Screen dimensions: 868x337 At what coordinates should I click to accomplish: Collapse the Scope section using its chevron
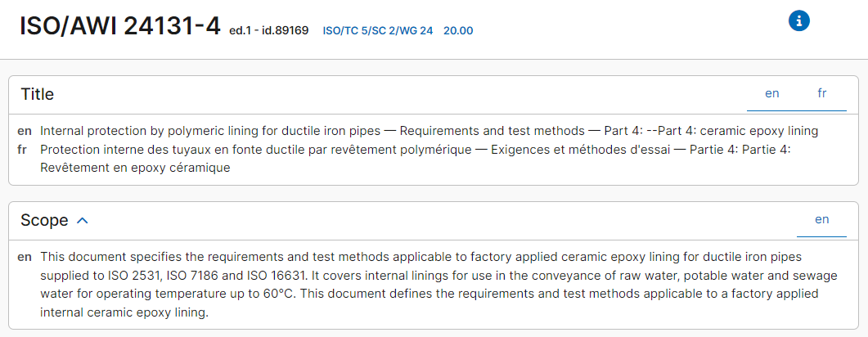(x=83, y=221)
